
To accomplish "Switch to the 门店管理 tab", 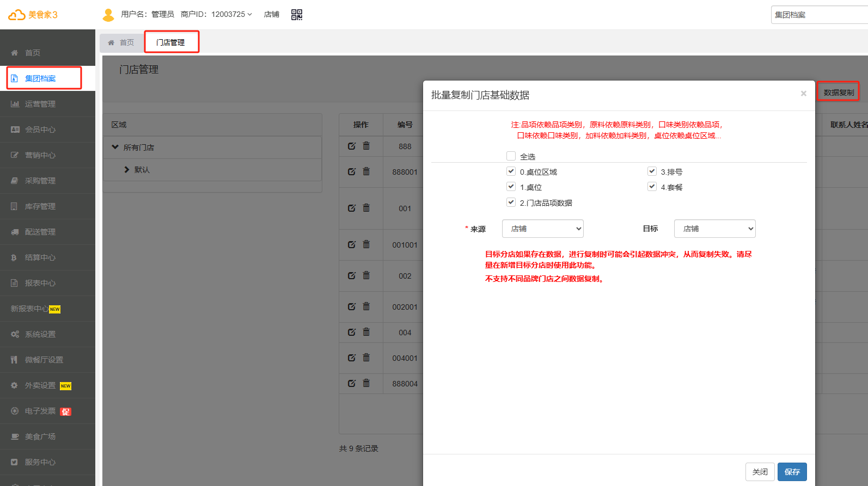I will click(171, 42).
